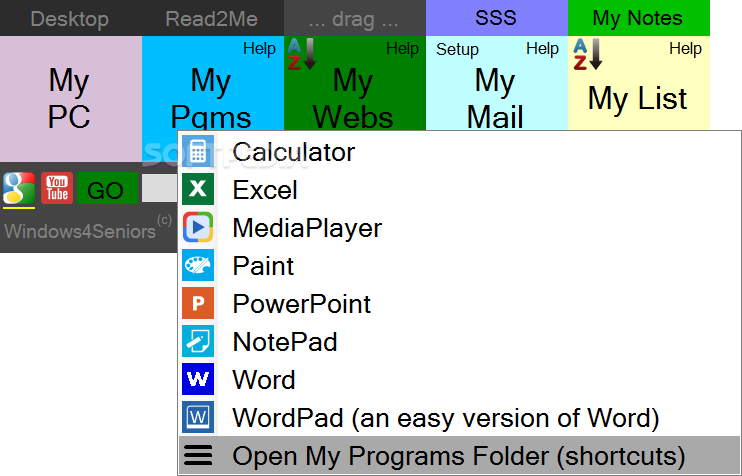The width and height of the screenshot is (742, 476).
Task: Click the green Excel icon
Action: (198, 189)
